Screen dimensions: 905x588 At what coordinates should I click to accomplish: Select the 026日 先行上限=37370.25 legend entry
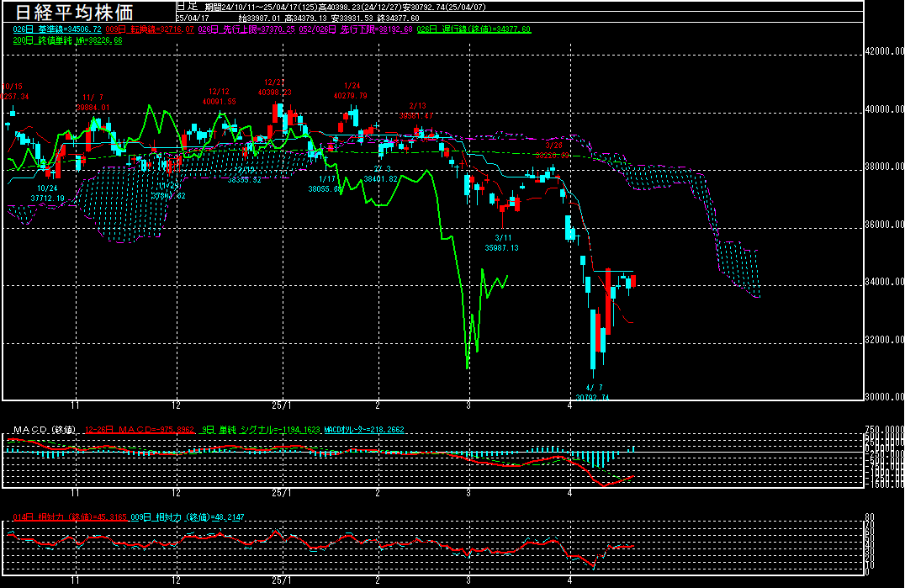pyautogui.click(x=246, y=29)
